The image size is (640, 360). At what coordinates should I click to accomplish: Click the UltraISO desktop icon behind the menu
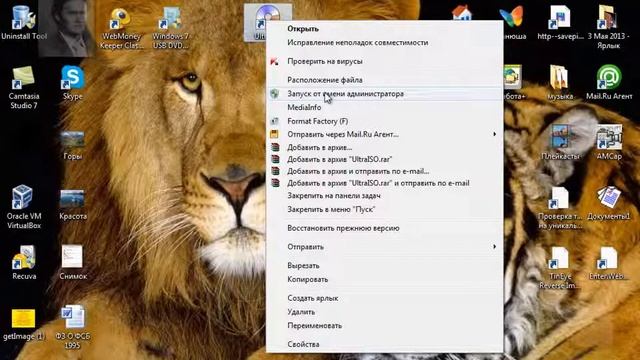pos(256,22)
